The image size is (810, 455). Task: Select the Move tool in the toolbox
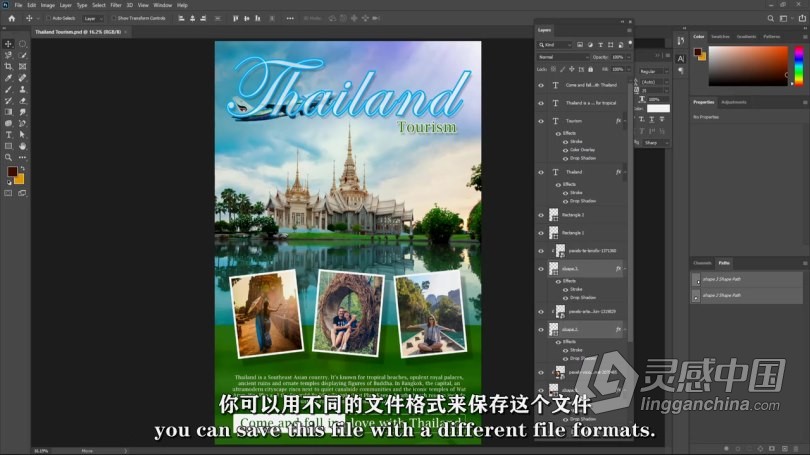[x=8, y=44]
